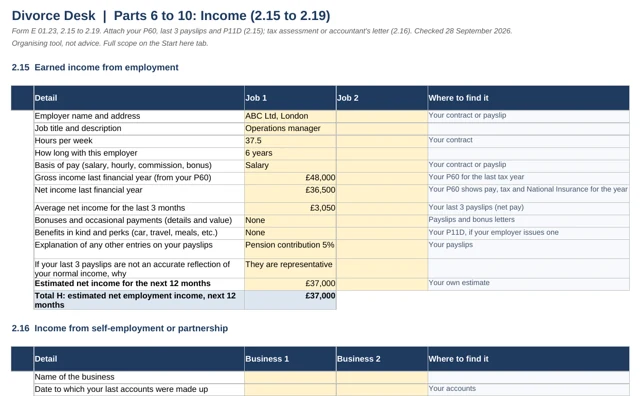Viewport: 640px width, 396px height.
Task: Select the £36,500 net income cell
Action: click(x=290, y=193)
